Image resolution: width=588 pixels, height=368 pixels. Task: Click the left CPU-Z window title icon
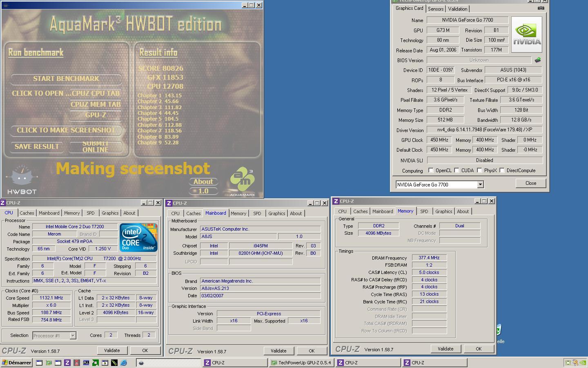3,203
